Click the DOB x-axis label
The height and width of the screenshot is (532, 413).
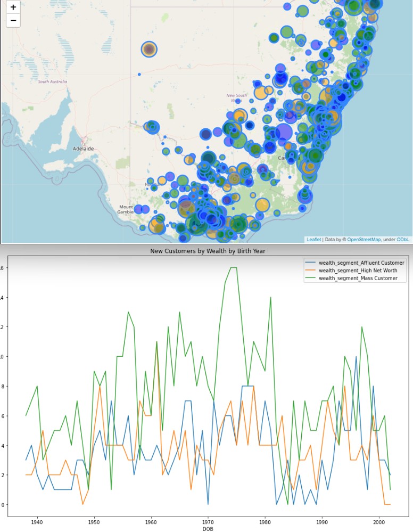coord(208,529)
